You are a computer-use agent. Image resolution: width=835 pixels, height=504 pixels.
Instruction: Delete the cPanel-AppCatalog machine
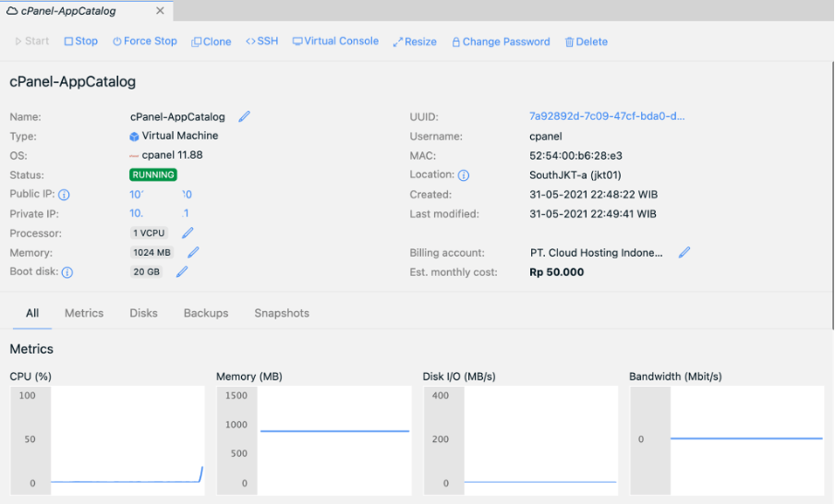tap(587, 42)
